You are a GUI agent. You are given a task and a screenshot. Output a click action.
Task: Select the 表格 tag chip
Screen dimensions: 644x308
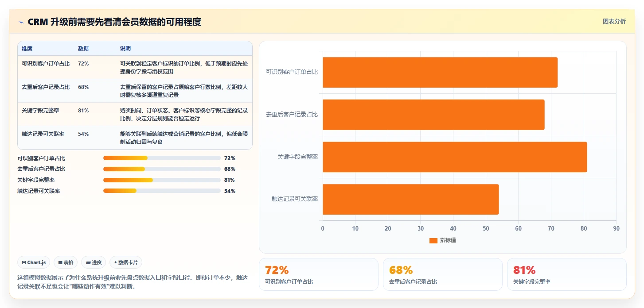(x=66, y=262)
